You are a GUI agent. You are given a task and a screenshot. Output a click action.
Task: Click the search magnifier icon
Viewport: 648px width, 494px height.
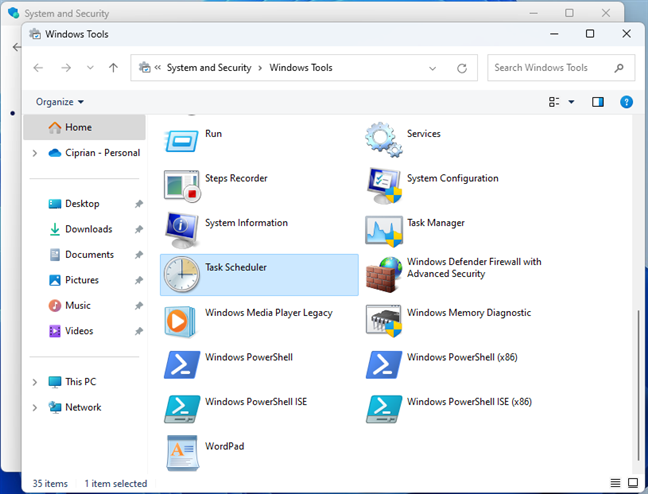tap(618, 68)
